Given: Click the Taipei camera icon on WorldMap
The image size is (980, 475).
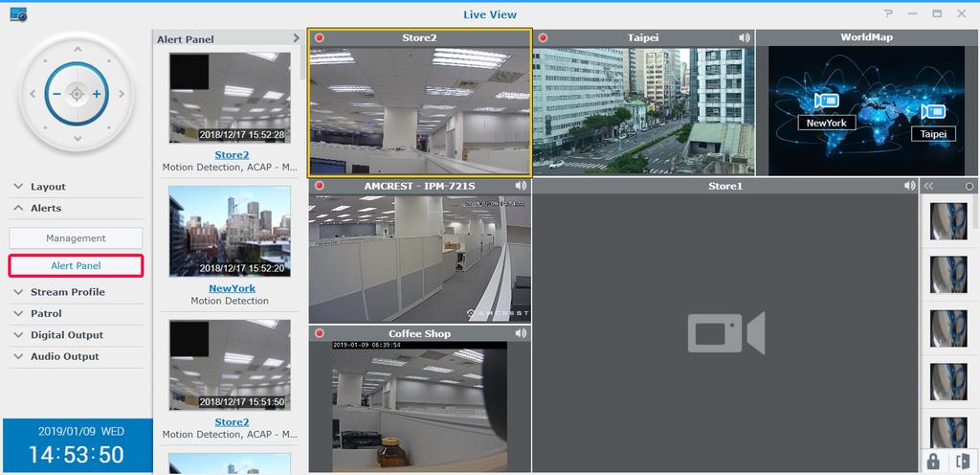Looking at the screenshot, I should click(933, 112).
